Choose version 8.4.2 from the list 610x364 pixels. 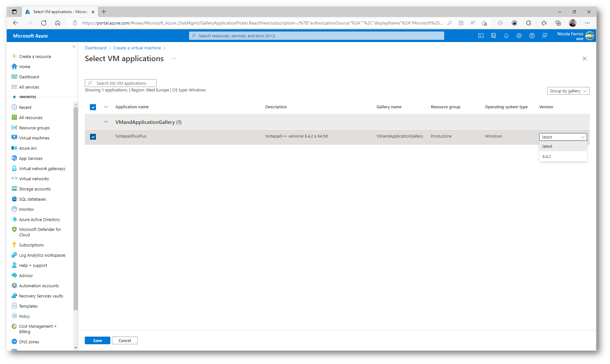point(563,156)
